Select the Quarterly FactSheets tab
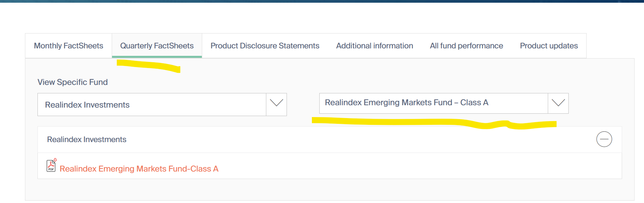 pos(157,46)
